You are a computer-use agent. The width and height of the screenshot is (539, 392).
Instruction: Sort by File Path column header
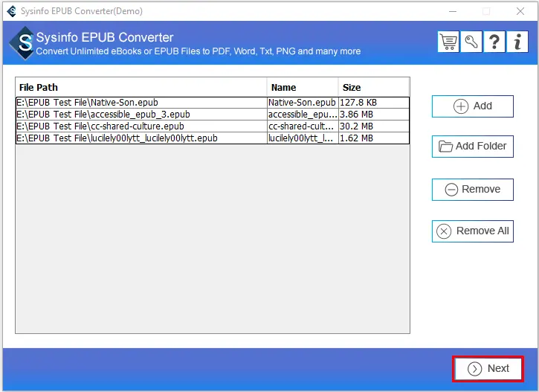click(x=141, y=87)
